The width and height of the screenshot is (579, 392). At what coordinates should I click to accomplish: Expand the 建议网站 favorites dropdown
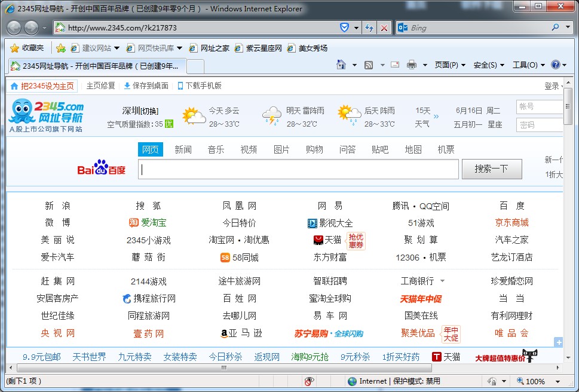click(x=117, y=48)
